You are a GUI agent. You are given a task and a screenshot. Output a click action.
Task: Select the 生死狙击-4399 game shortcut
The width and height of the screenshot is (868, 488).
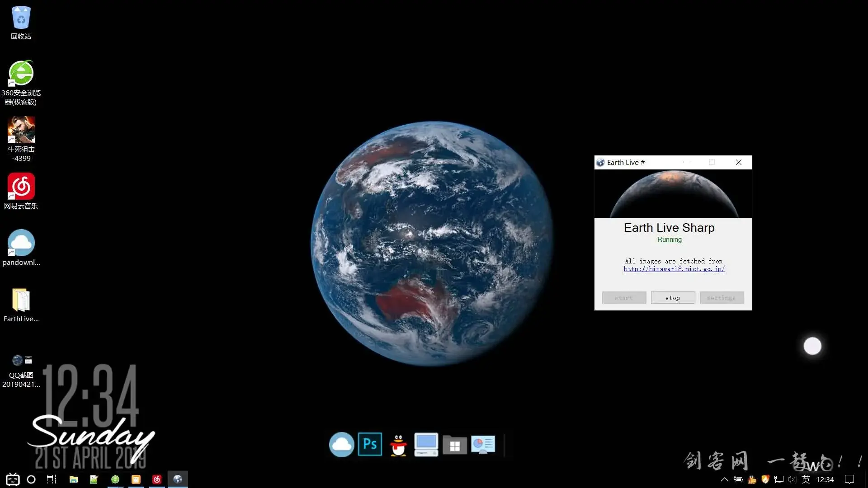point(21,139)
